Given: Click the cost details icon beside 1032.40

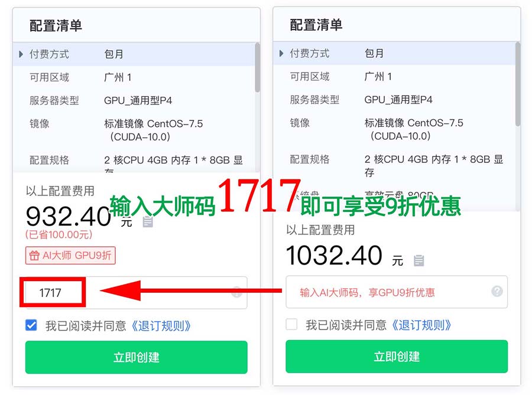Looking at the screenshot, I should coord(419,260).
